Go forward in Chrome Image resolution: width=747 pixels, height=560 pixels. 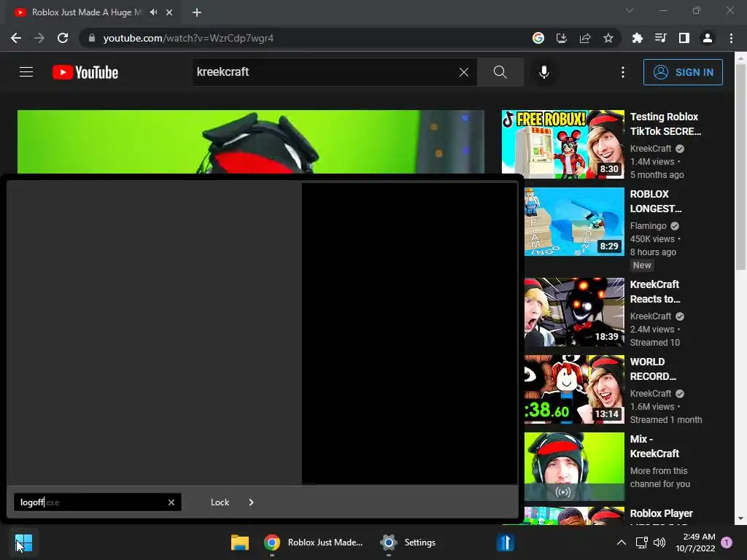(x=39, y=38)
